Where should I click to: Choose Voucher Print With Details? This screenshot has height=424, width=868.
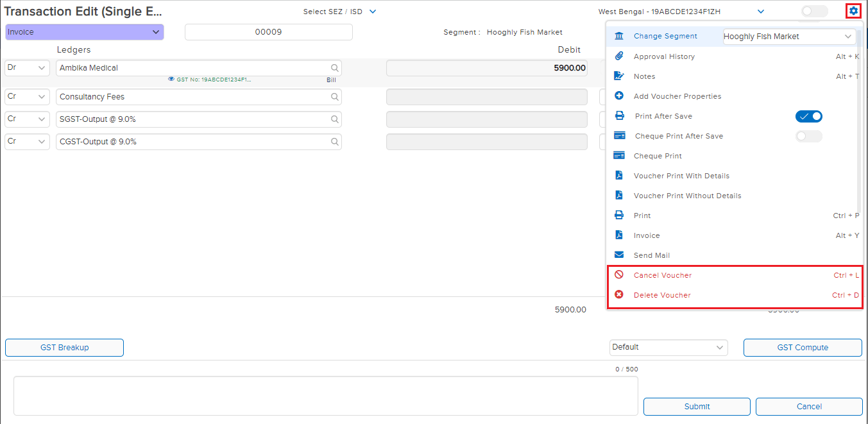tap(681, 176)
